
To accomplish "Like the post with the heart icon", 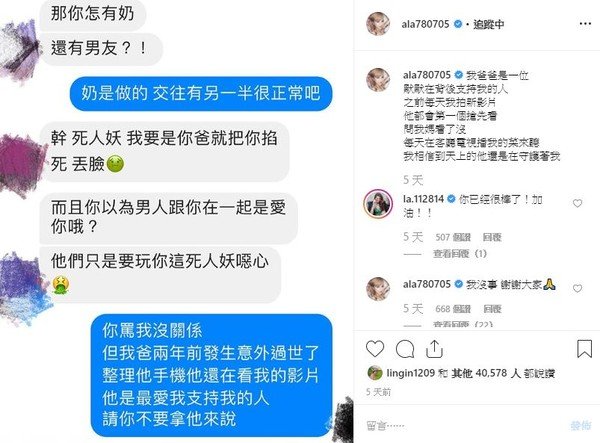I will pos(375,349).
